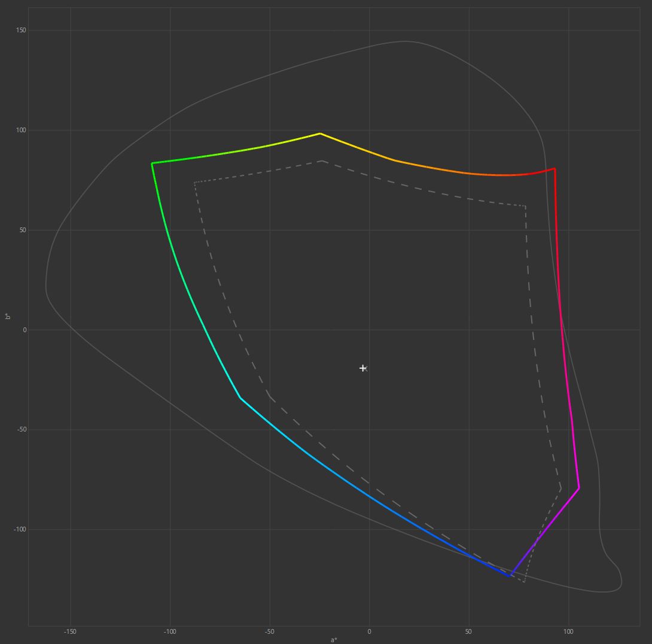
Task: Click the yellow peak of the colored gamut
Action: 320,133
